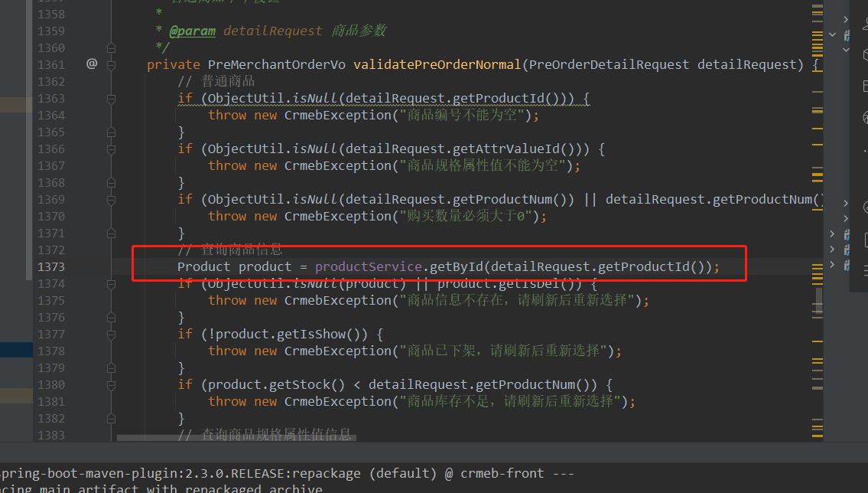
Task: Collapse the if block fold at line 1374
Action: point(111,283)
